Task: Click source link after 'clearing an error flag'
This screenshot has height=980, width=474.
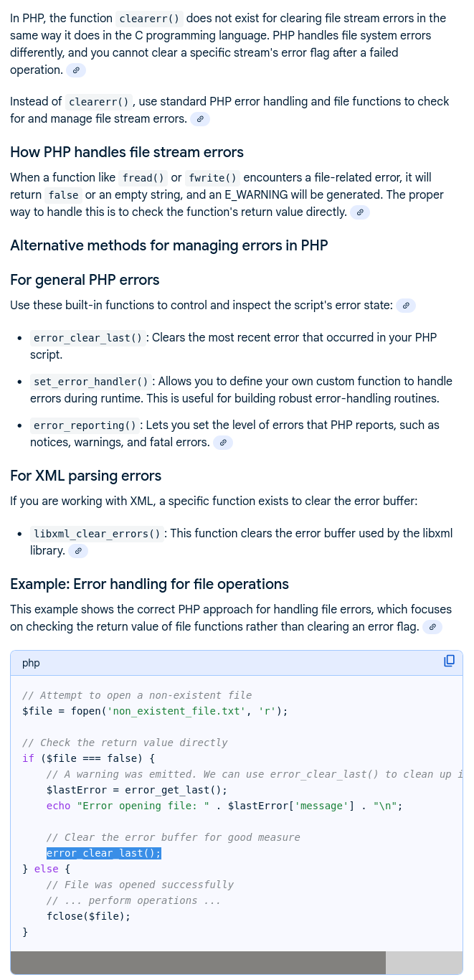Action: click(432, 627)
